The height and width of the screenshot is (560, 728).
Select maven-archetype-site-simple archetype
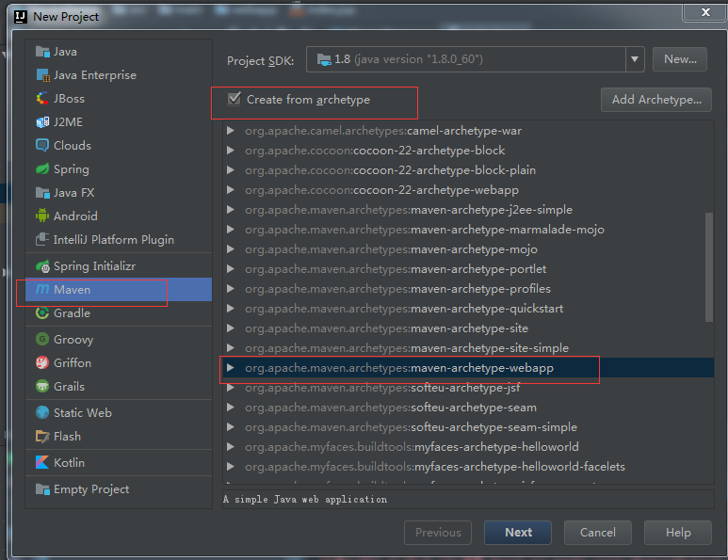point(468,348)
